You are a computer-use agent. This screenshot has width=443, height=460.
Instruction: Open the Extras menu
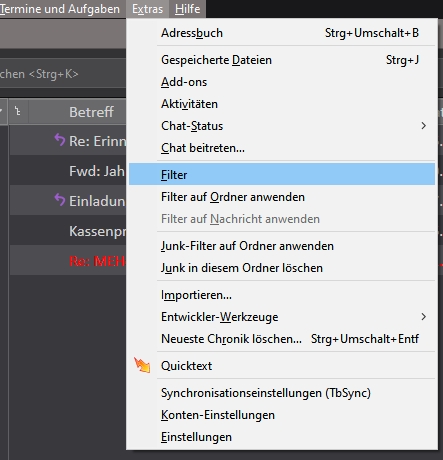click(x=147, y=9)
